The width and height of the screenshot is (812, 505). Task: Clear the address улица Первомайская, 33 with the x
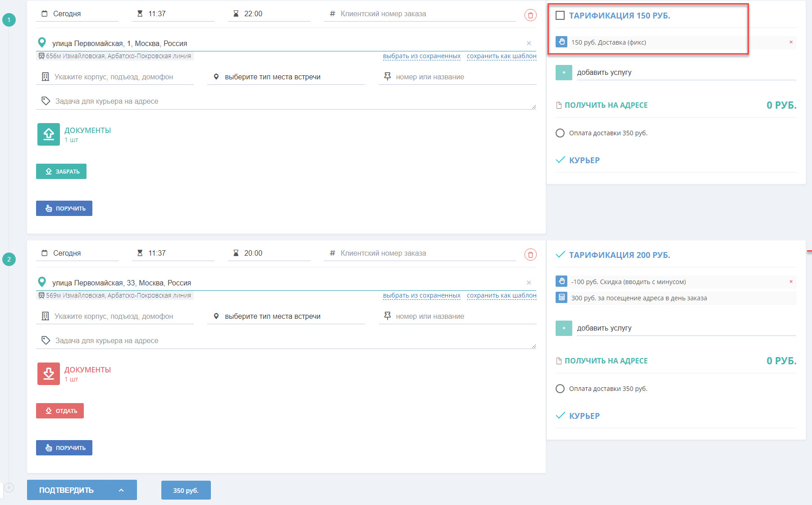529,283
